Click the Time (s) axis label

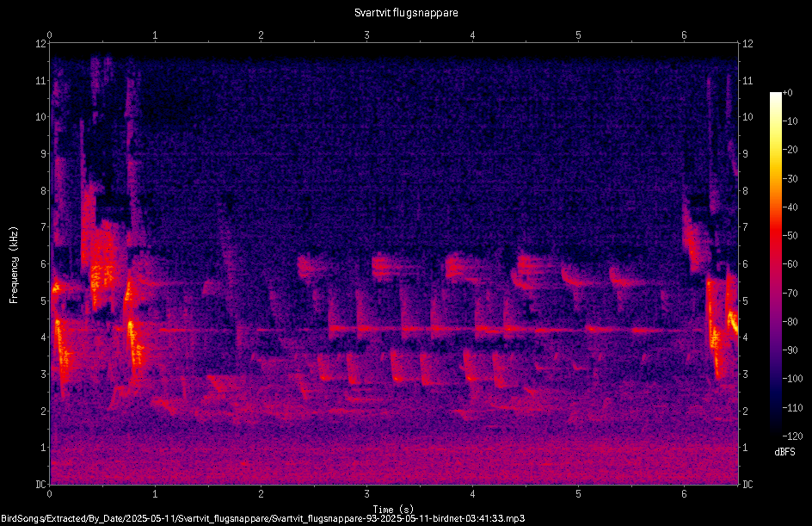[393, 510]
